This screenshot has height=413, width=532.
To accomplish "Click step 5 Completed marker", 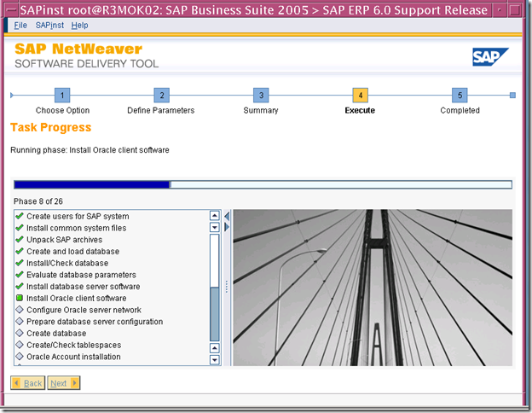I will 460,95.
